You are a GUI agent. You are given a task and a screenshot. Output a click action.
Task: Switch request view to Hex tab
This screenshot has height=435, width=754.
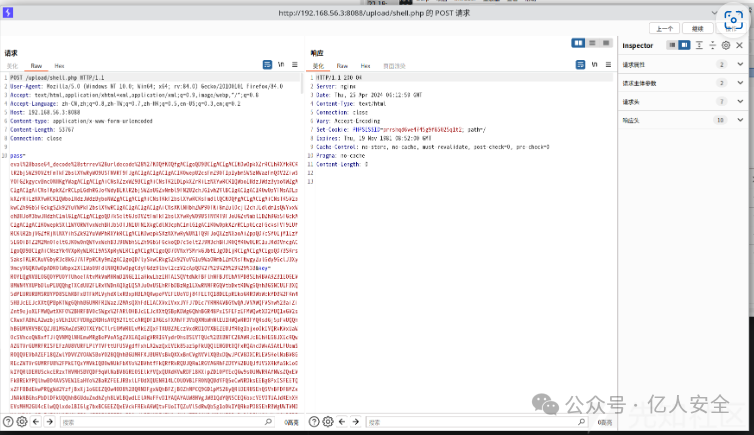point(59,66)
